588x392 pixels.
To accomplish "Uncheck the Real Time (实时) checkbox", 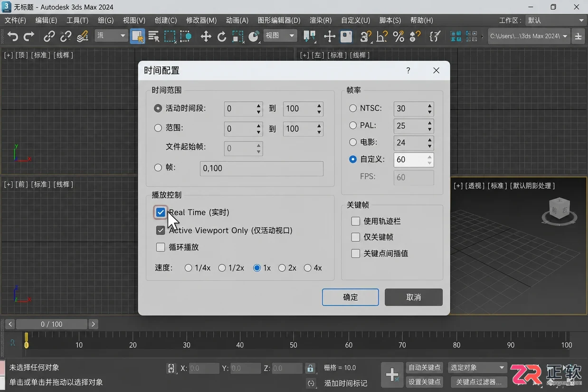I will (x=161, y=212).
